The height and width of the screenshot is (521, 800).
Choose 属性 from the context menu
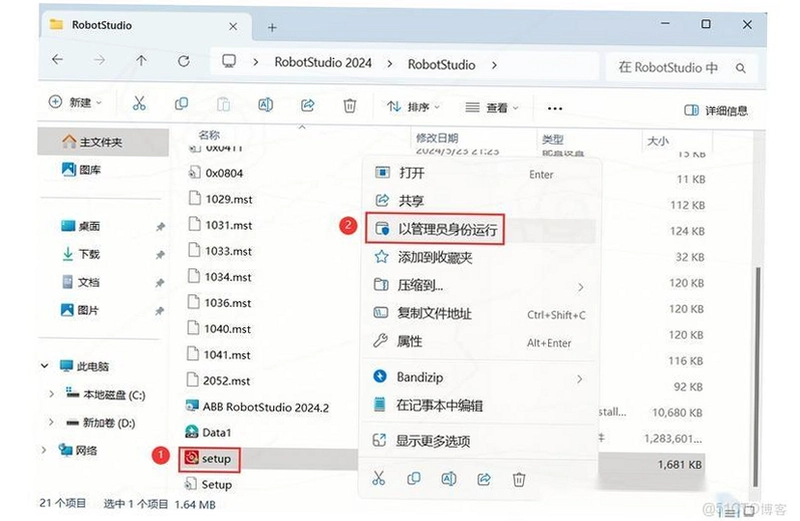click(x=480, y=341)
